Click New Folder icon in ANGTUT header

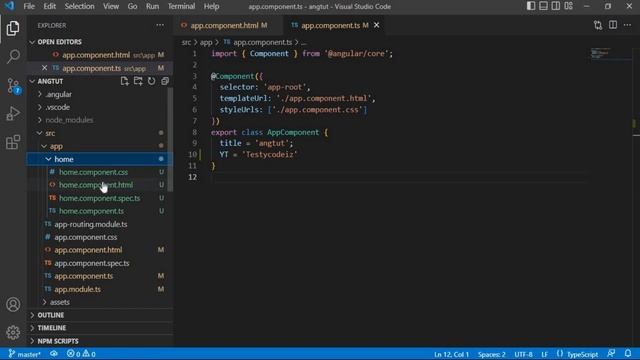click(138, 81)
